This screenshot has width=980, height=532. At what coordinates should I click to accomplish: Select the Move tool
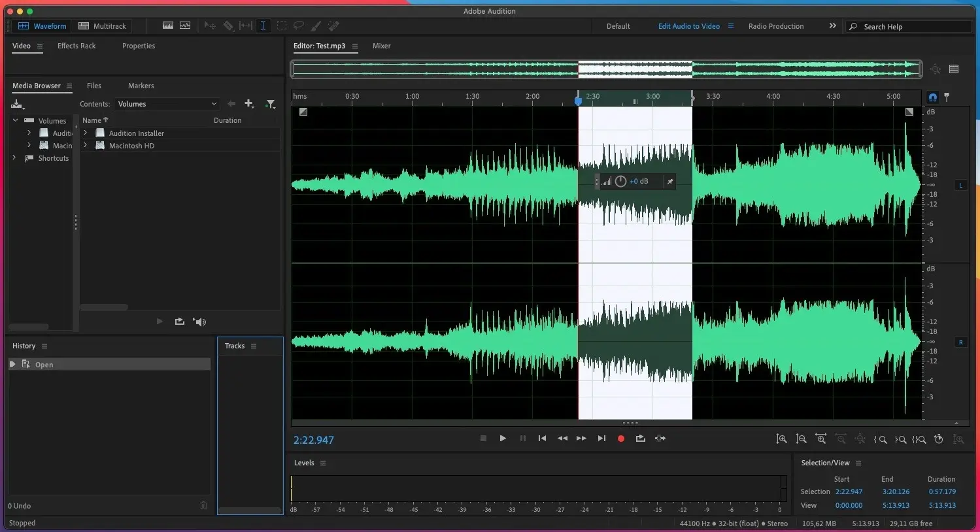(210, 26)
